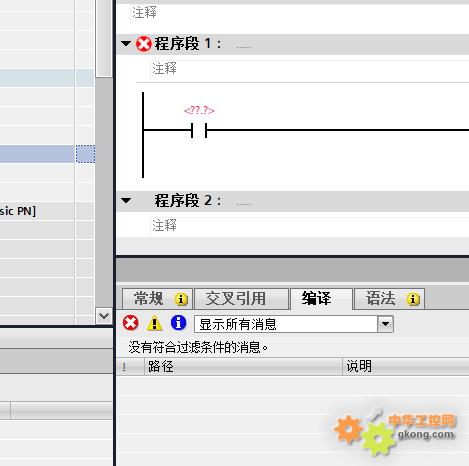Click the 说明 column header
This screenshot has height=466, width=469.
pos(406,366)
